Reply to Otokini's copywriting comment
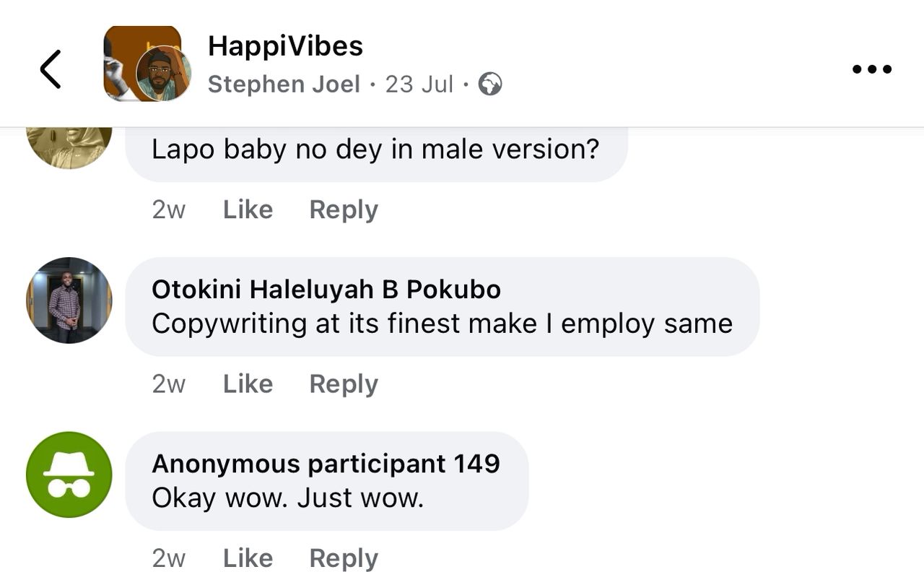 pyautogui.click(x=344, y=384)
